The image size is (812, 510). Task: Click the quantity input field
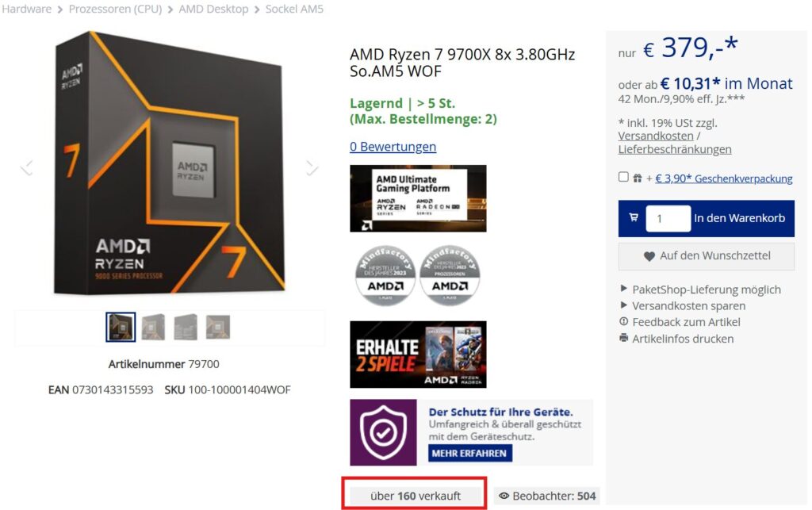tap(668, 218)
